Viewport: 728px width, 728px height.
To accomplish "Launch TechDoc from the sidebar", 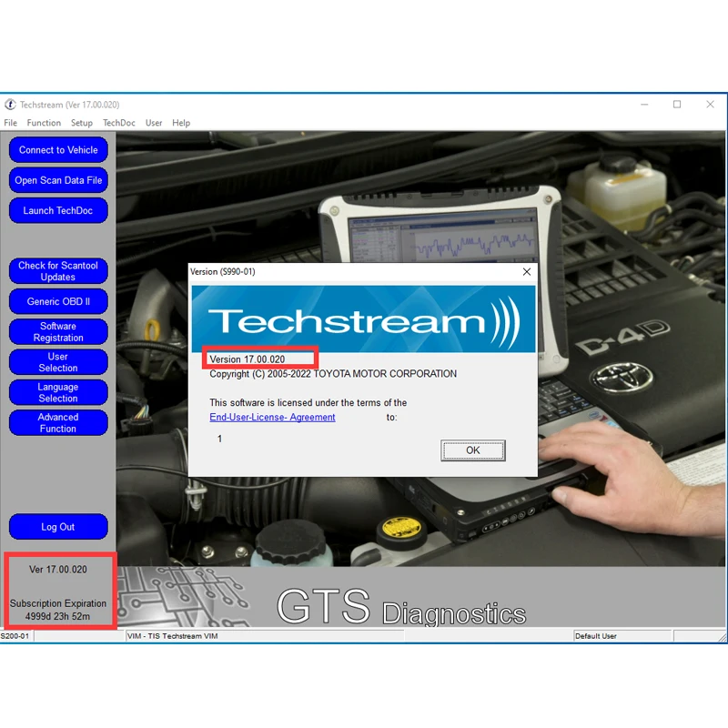I will click(x=58, y=210).
